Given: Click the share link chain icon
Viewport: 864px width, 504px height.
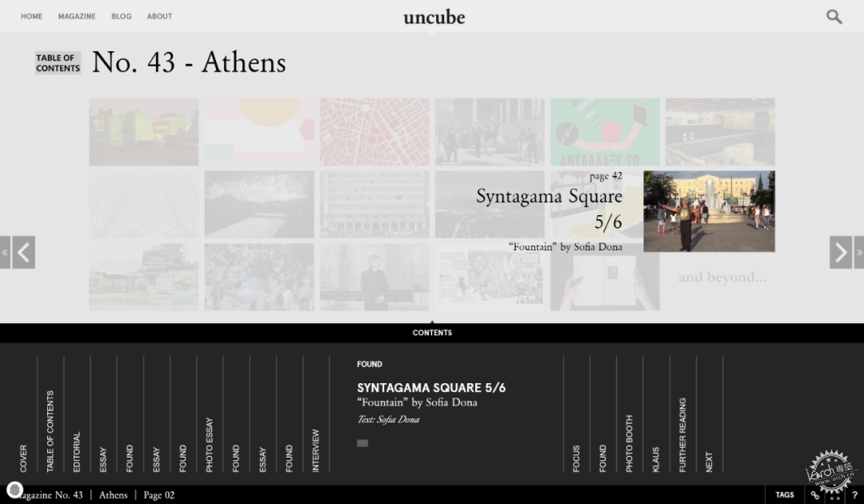Looking at the screenshot, I should pos(815,495).
